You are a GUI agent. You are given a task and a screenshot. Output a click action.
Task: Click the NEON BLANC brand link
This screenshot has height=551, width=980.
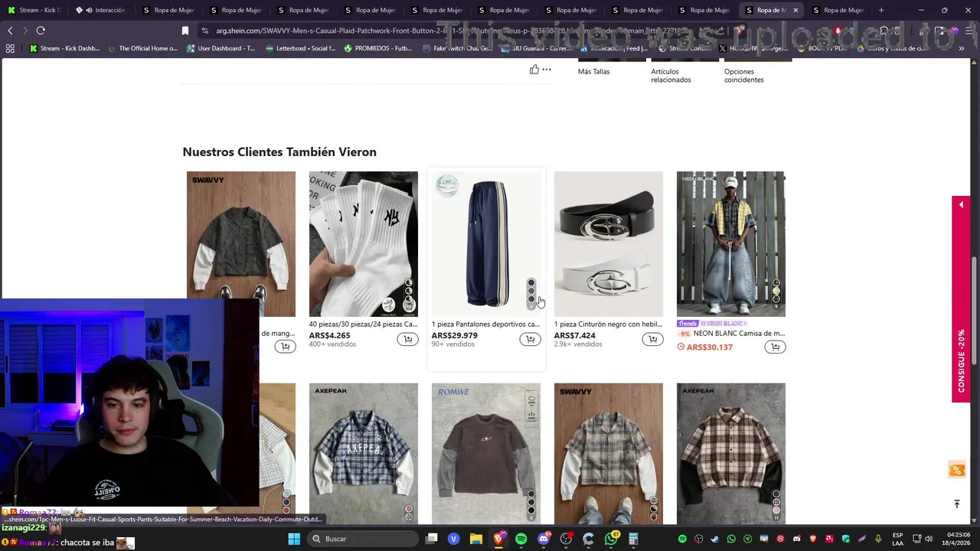724,324
